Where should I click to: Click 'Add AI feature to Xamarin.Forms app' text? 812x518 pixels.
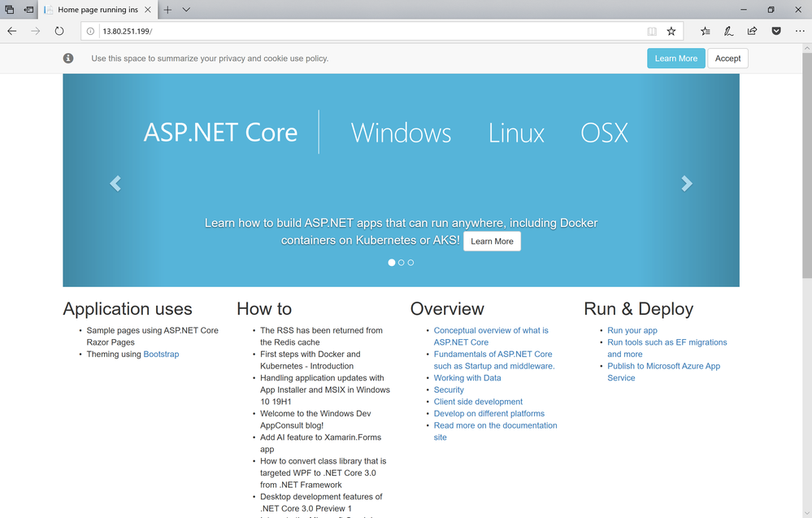coord(320,443)
